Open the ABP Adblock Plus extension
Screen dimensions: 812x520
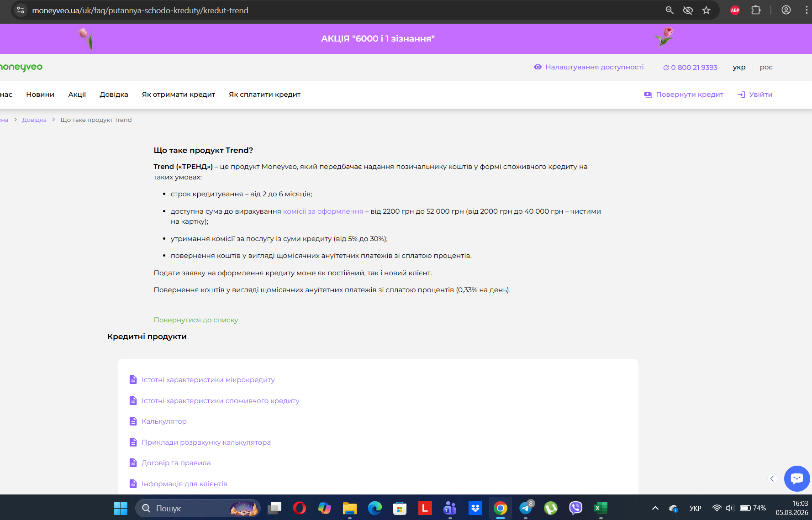(x=735, y=10)
